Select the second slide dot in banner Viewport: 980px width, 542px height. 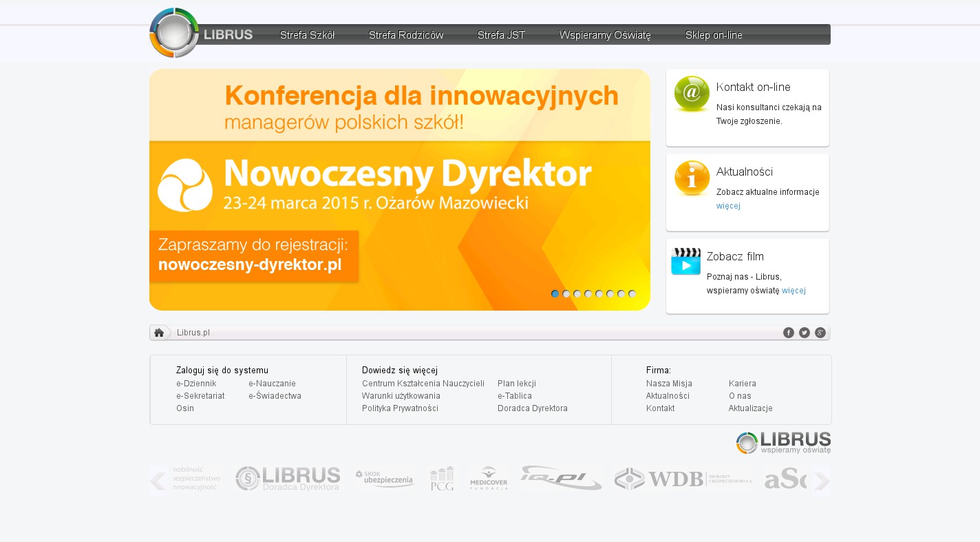click(x=566, y=294)
